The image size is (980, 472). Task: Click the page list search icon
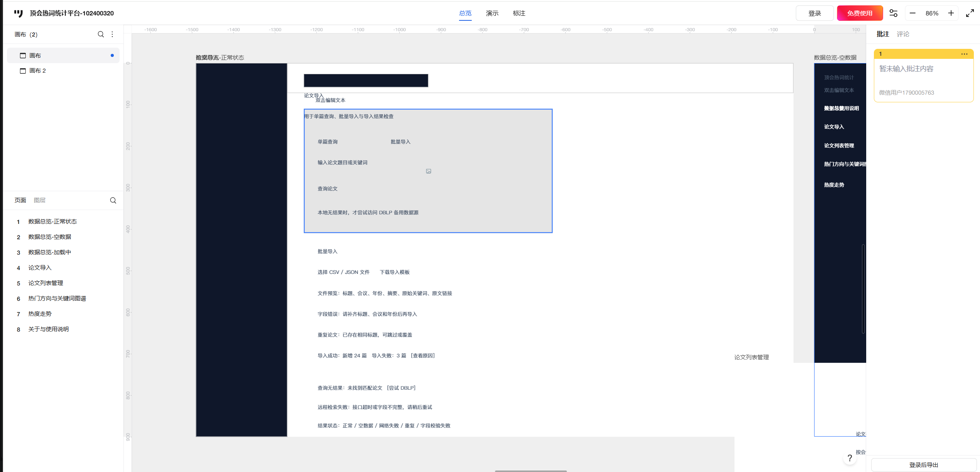click(x=113, y=200)
